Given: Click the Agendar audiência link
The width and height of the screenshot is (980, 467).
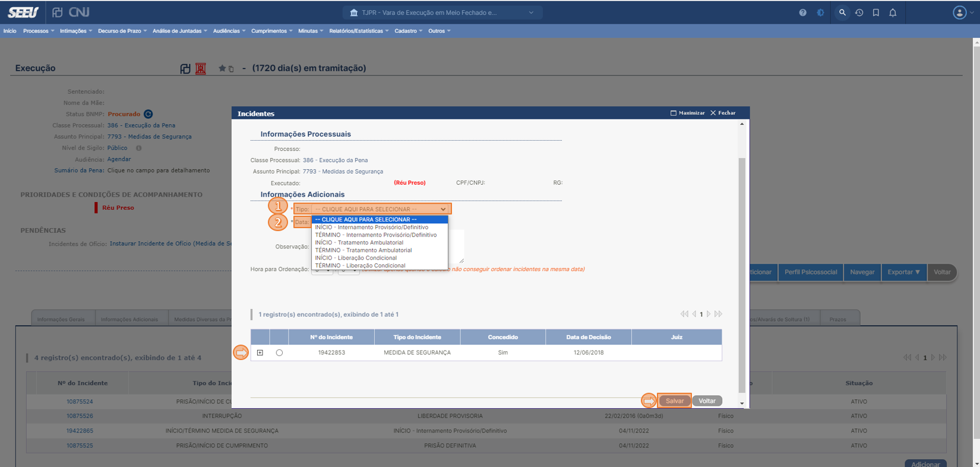Looking at the screenshot, I should click(x=119, y=159).
